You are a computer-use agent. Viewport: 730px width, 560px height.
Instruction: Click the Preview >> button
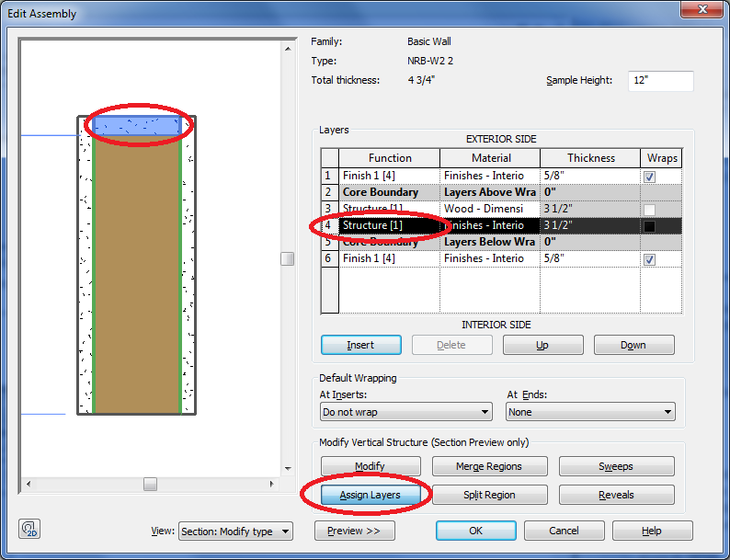pos(355,531)
